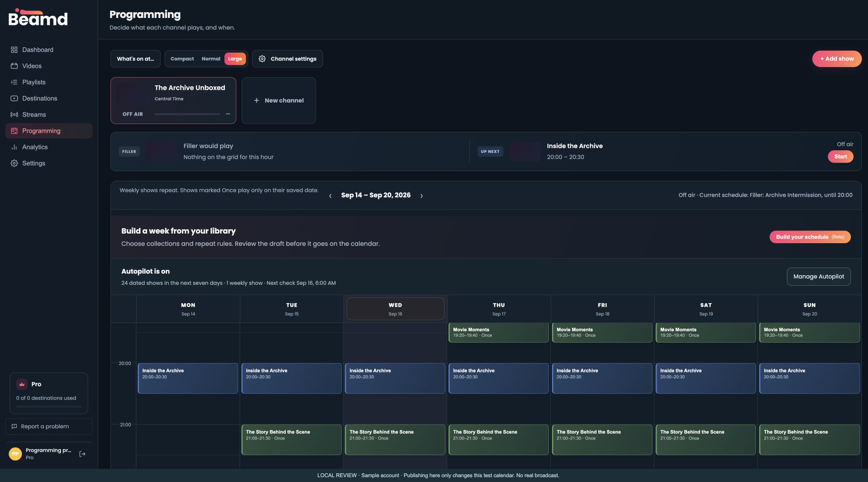This screenshot has width=868, height=482.
Task: Open the Playlists list icon
Action: tap(14, 82)
